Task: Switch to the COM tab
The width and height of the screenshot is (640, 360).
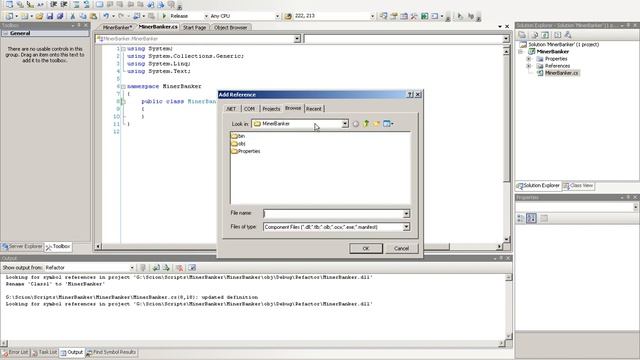Action: click(249, 109)
